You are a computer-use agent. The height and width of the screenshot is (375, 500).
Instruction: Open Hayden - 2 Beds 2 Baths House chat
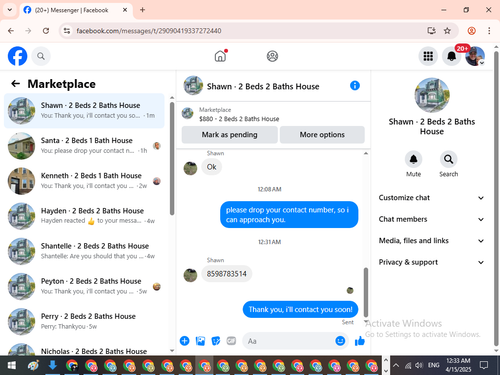pos(84,216)
